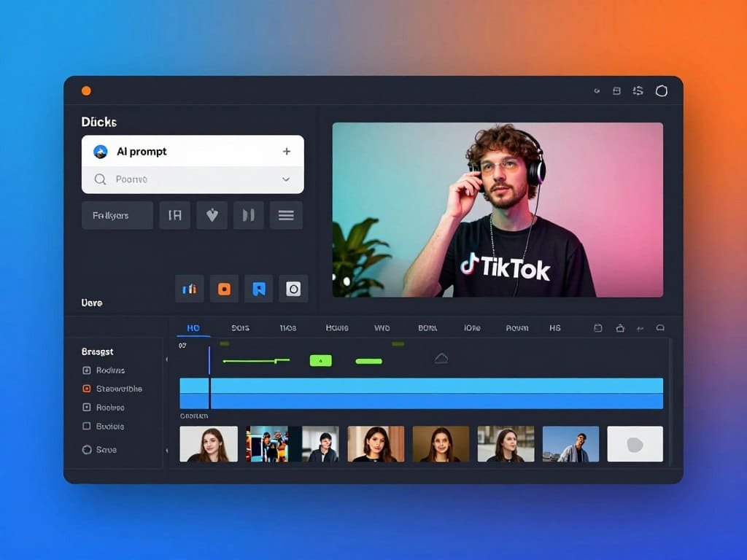
Task: Toggle the orange Stasveriblie checkbox
Action: [87, 389]
